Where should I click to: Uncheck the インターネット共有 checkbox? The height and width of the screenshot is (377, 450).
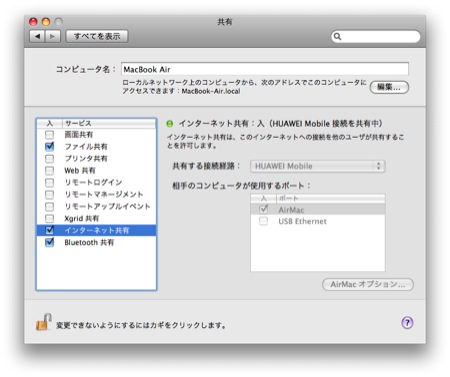coord(49,230)
